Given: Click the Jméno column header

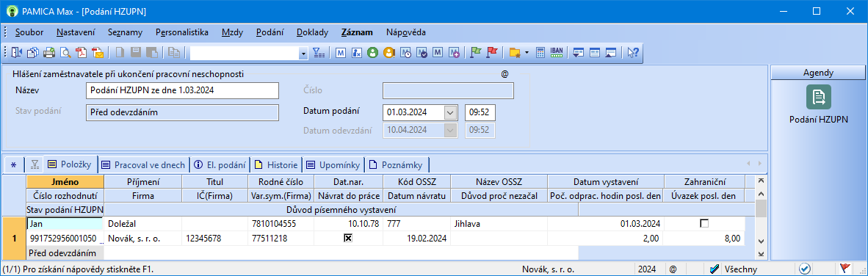Looking at the screenshot, I should (x=65, y=181).
